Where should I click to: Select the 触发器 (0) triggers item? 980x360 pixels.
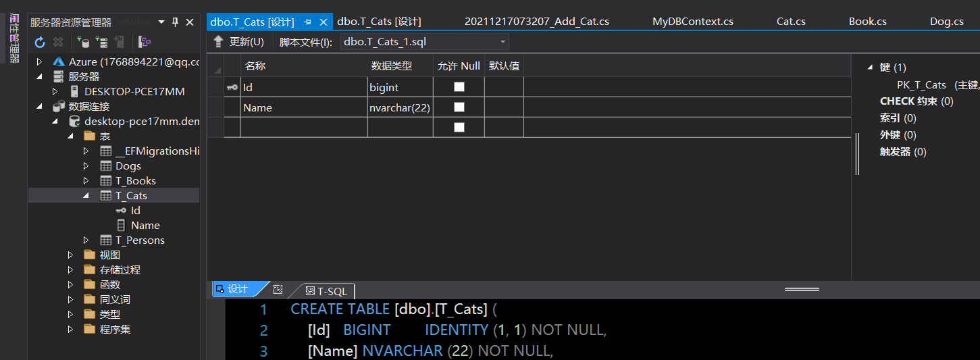click(x=903, y=152)
